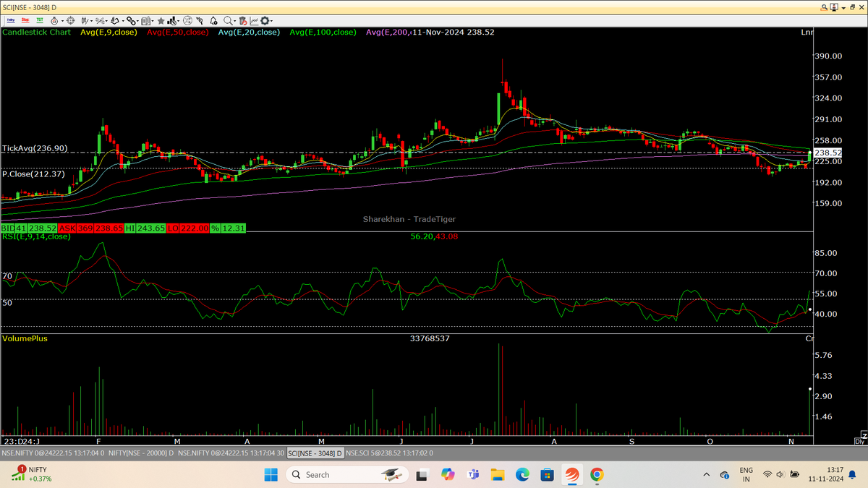Open the dropdown arrow beside magnifier icon
The height and width of the screenshot is (488, 868).
click(x=235, y=21)
